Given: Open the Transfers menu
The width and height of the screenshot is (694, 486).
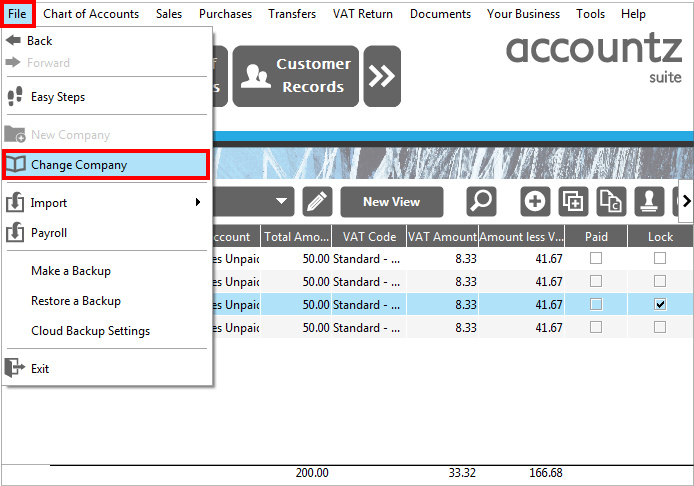Looking at the screenshot, I should pos(292,14).
